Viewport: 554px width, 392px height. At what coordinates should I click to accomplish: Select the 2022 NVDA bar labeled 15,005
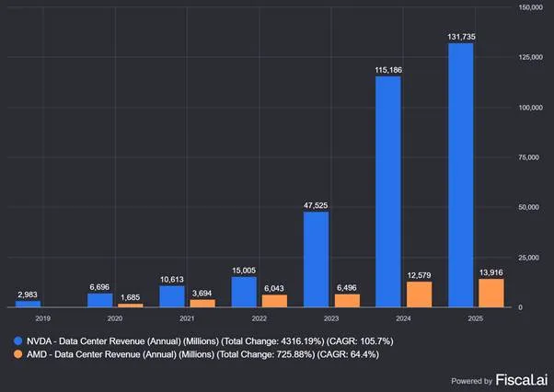244,292
